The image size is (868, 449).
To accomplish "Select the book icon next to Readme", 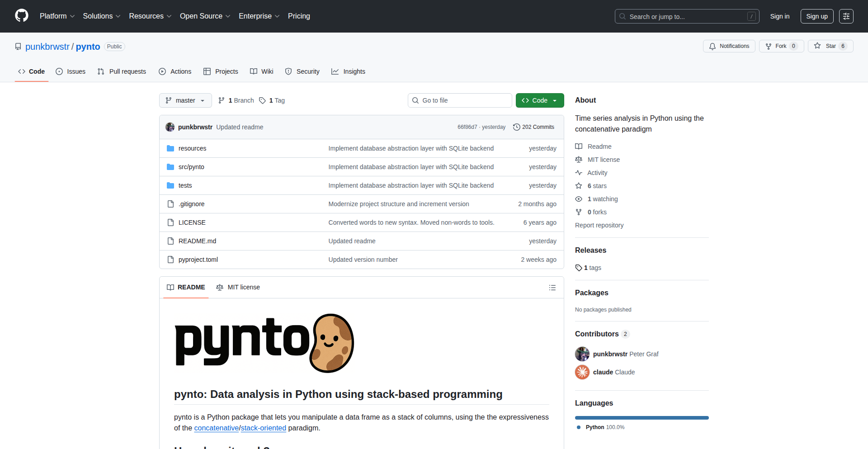I will point(579,147).
